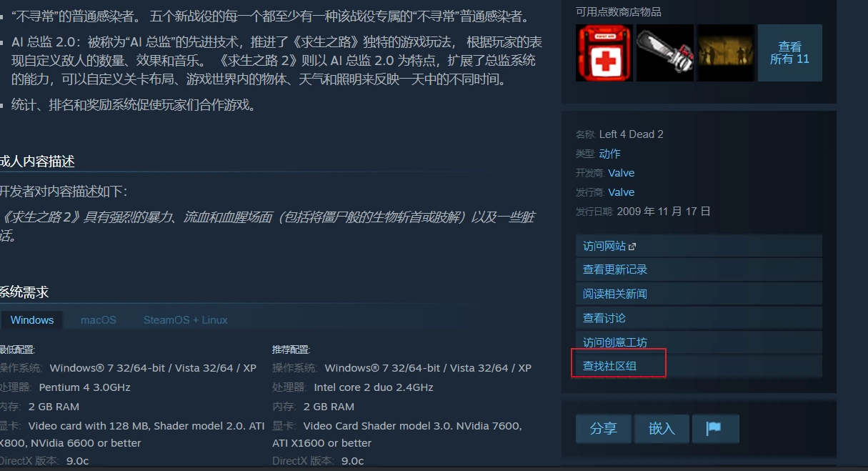The height and width of the screenshot is (471, 868).
Task: Open 查看更新记录 update history
Action: point(699,269)
